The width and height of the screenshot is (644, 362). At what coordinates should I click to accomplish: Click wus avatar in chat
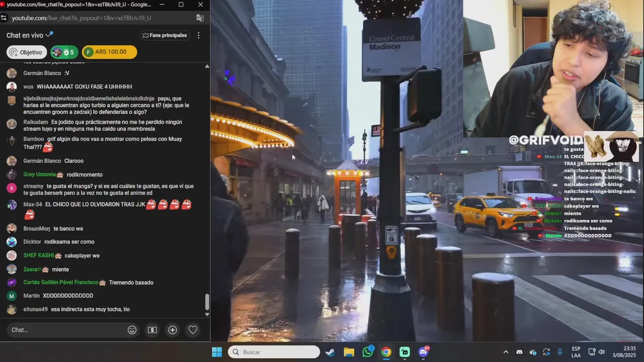coord(12,87)
